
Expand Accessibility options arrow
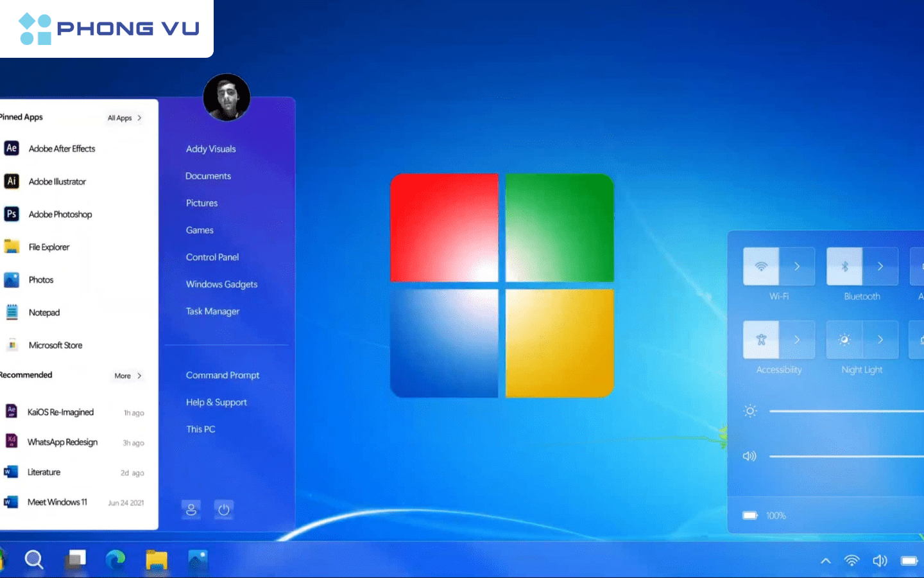coord(797,340)
